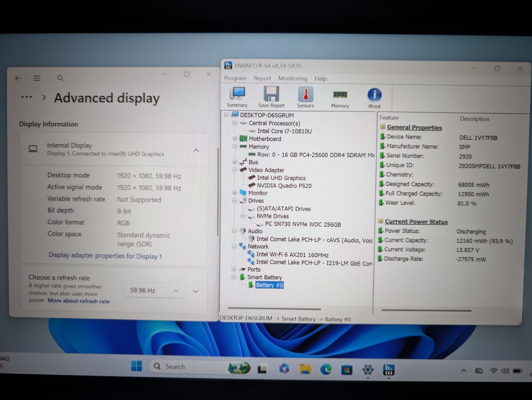
Task: Click the details panel horizontal scrollbar
Action: 426,310
